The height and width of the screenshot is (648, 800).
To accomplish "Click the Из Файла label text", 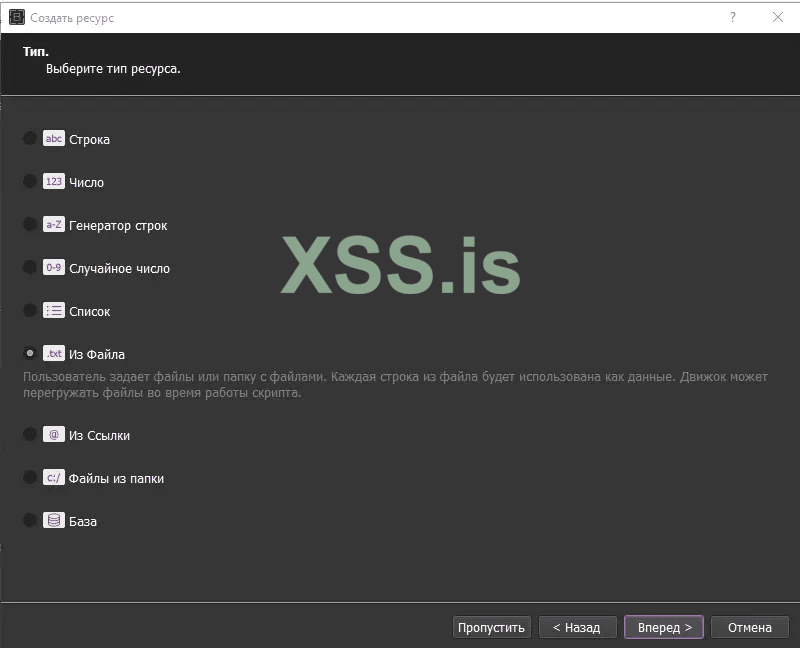I will coord(96,354).
